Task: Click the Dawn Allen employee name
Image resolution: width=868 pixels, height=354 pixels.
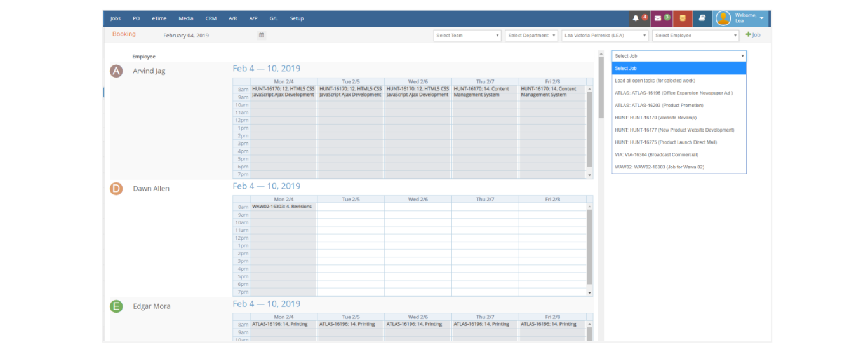Action: 151,189
